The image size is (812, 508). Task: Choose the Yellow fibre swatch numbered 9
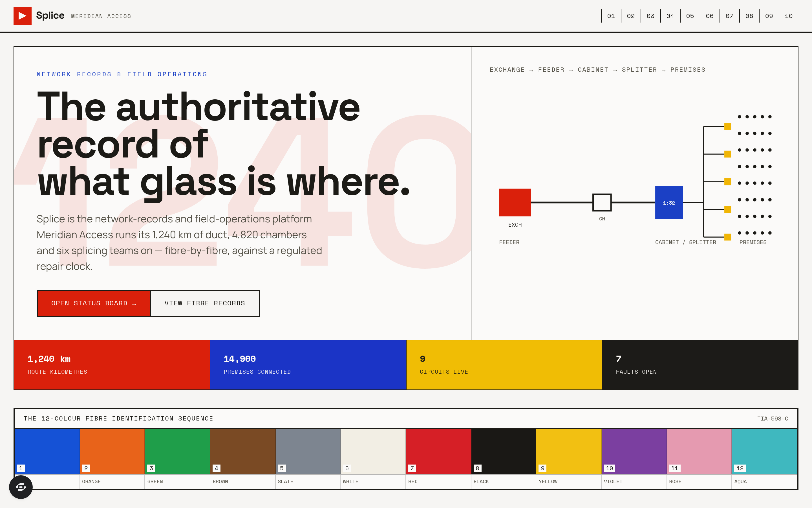(569, 451)
